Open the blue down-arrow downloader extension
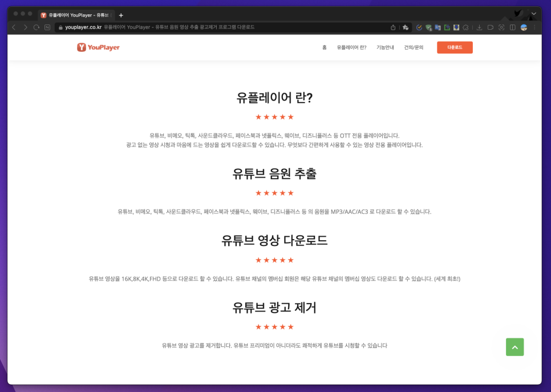This screenshot has width=551, height=392. click(x=456, y=27)
